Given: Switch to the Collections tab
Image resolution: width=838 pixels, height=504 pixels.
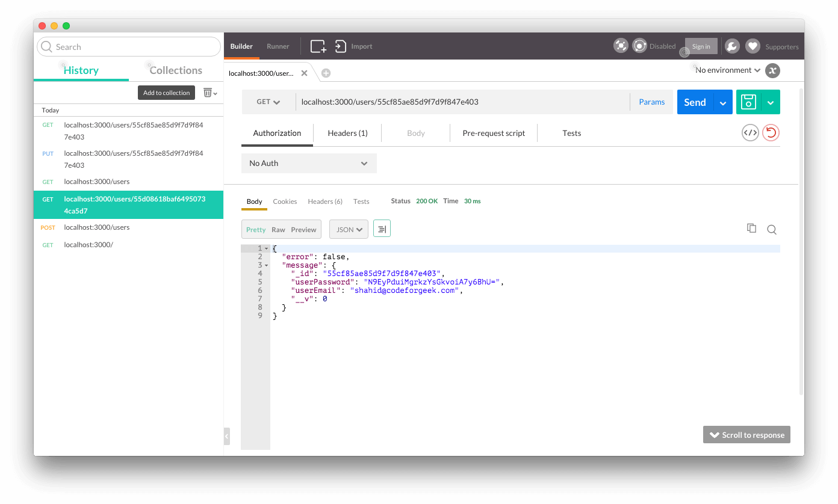Looking at the screenshot, I should [x=176, y=70].
